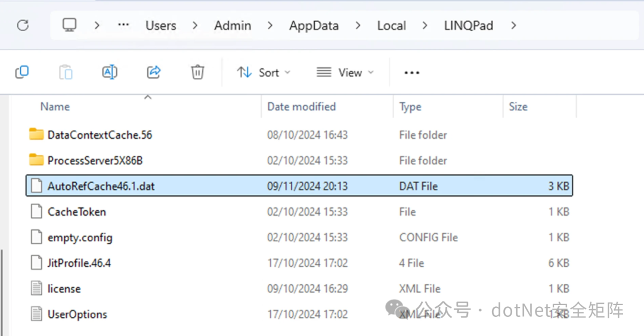Click LINQPad in the breadcrumb
This screenshot has height=336, width=644.
coord(468,26)
